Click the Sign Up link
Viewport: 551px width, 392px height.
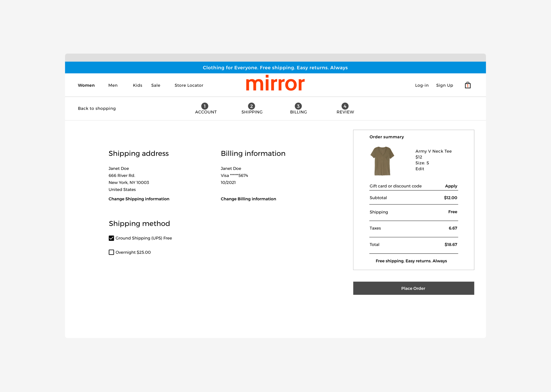(x=445, y=85)
